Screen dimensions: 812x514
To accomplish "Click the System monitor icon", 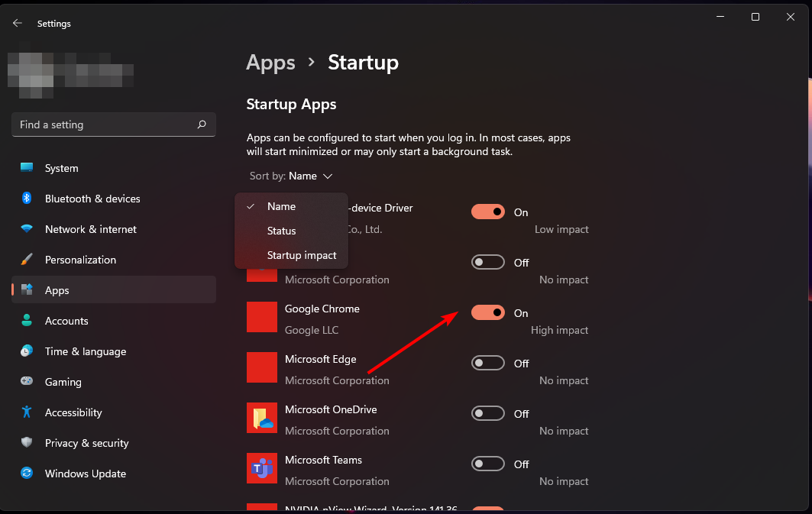I will [27, 168].
